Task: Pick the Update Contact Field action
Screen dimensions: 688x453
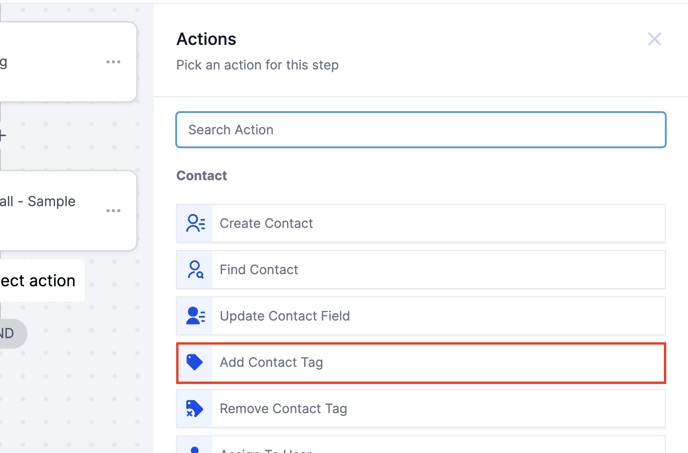Action: click(421, 316)
